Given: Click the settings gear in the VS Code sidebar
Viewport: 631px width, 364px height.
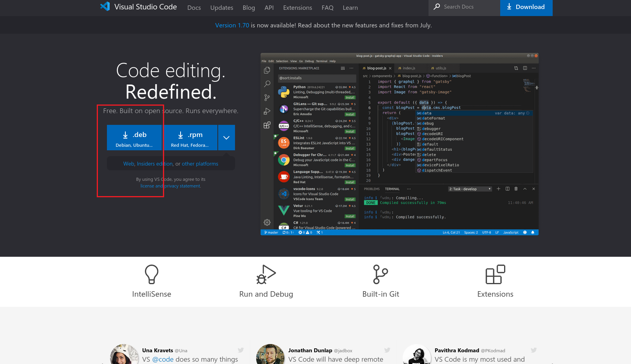Looking at the screenshot, I should (x=267, y=222).
